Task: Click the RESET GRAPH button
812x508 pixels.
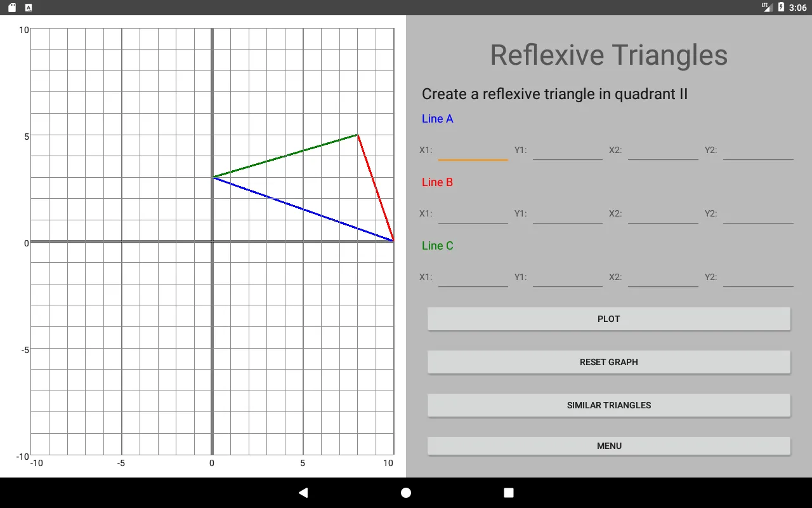Action: point(609,362)
